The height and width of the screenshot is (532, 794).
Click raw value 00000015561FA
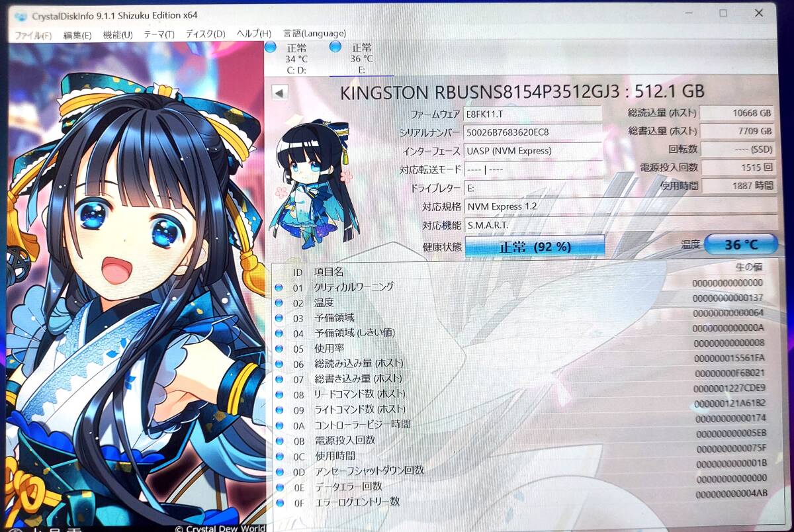730,358
